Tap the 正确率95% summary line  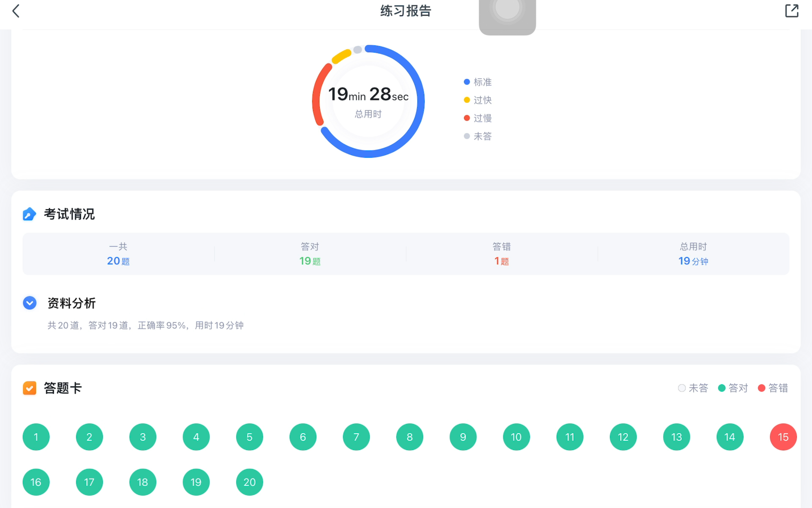[x=145, y=325]
